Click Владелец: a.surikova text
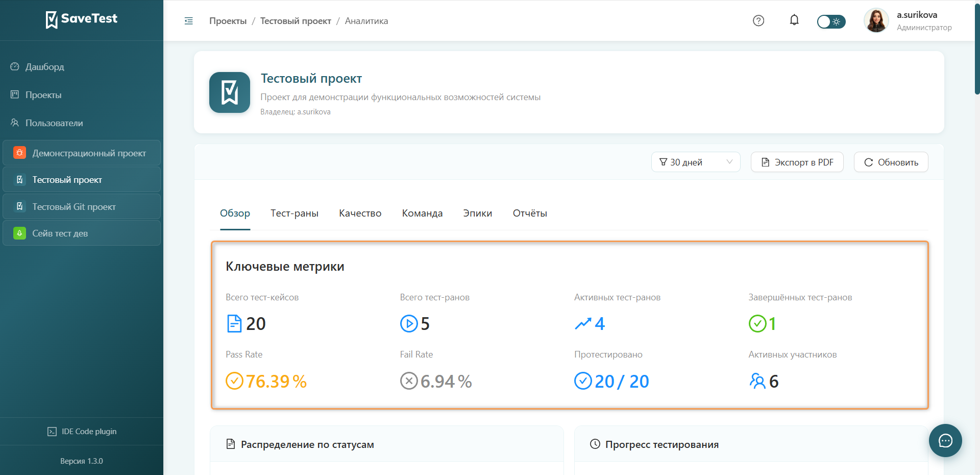 (296, 112)
